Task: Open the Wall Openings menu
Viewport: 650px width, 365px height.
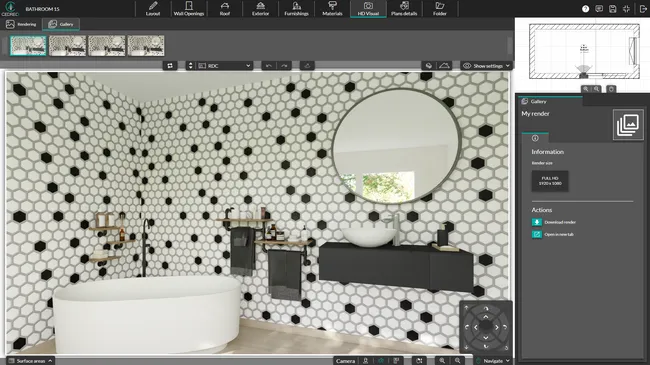Action: coord(189,8)
